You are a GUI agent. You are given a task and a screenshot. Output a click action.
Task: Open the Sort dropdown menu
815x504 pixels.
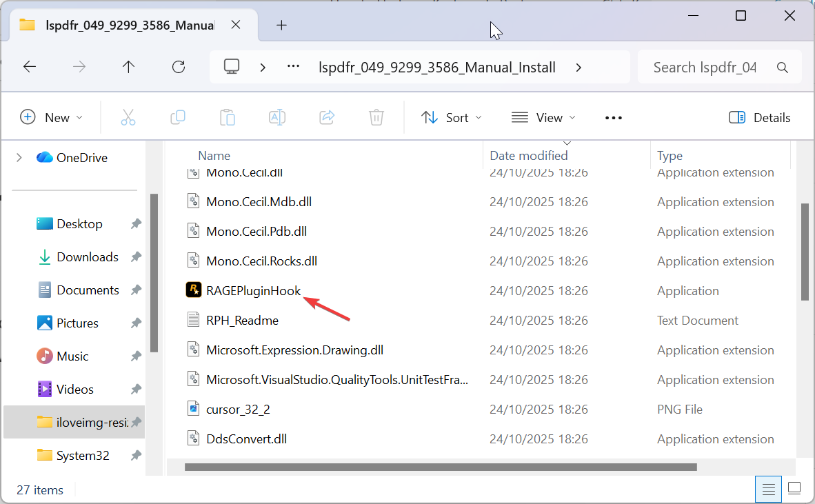pyautogui.click(x=452, y=118)
